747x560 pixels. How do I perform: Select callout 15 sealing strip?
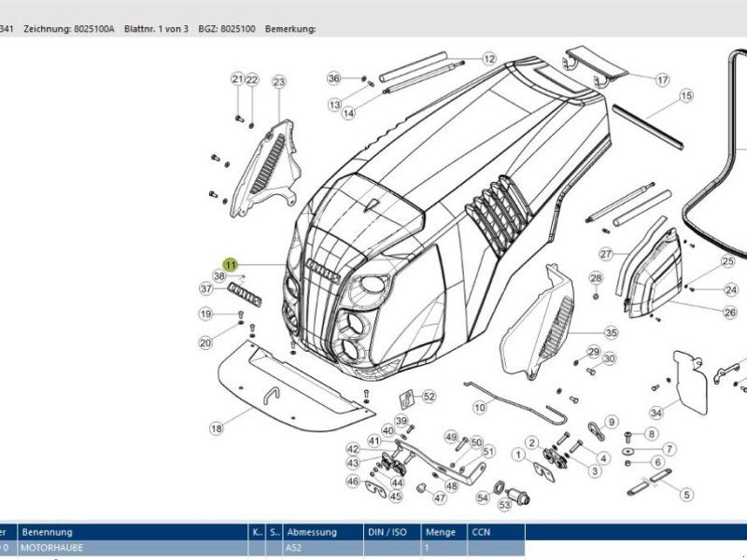click(x=686, y=96)
